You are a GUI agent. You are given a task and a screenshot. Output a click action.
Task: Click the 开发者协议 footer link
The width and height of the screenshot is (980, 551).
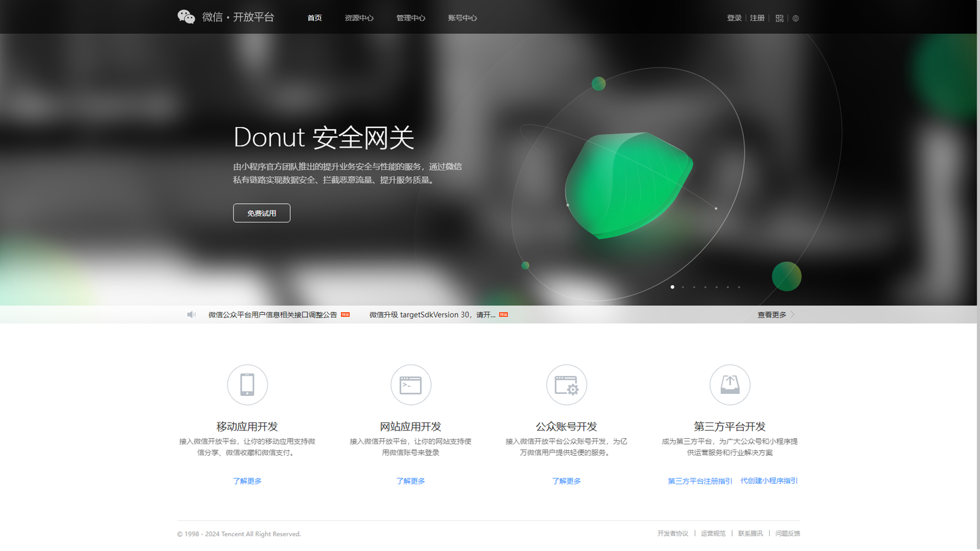click(672, 533)
